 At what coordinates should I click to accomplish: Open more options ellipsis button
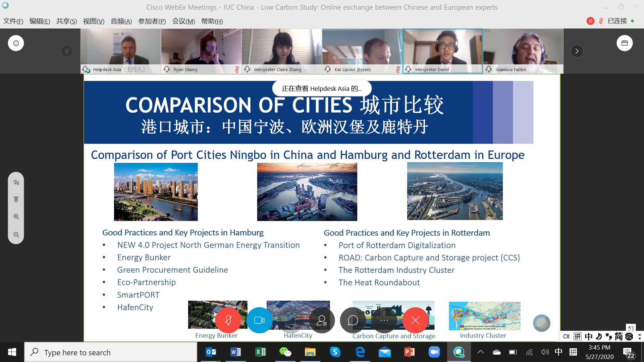384,320
